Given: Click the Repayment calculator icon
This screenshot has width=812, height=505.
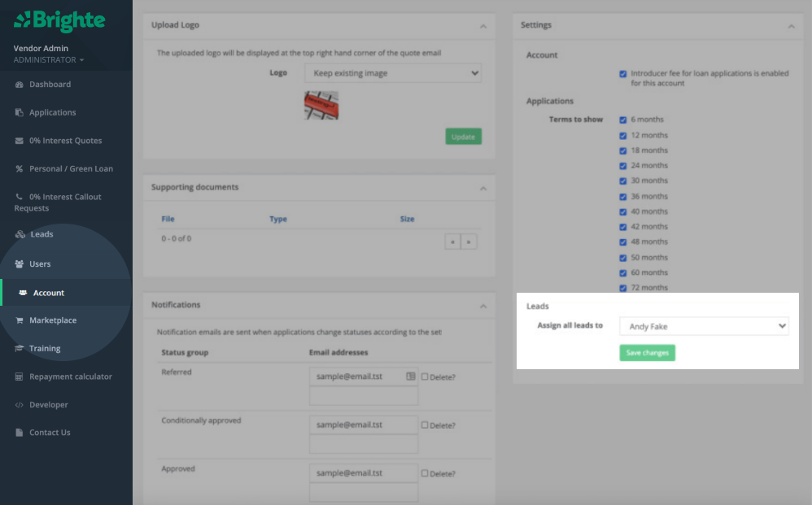Looking at the screenshot, I should pos(20,377).
